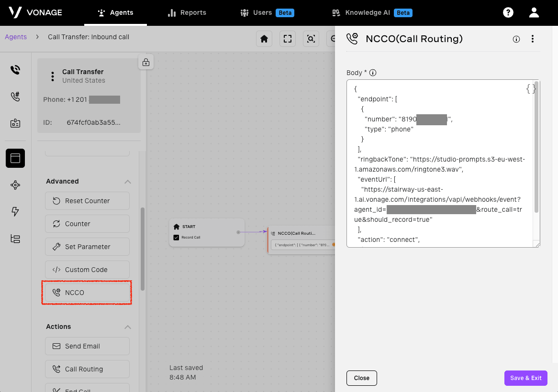Click the lock toggle on the Call Transfer card
This screenshot has height=392, width=558.
click(146, 62)
